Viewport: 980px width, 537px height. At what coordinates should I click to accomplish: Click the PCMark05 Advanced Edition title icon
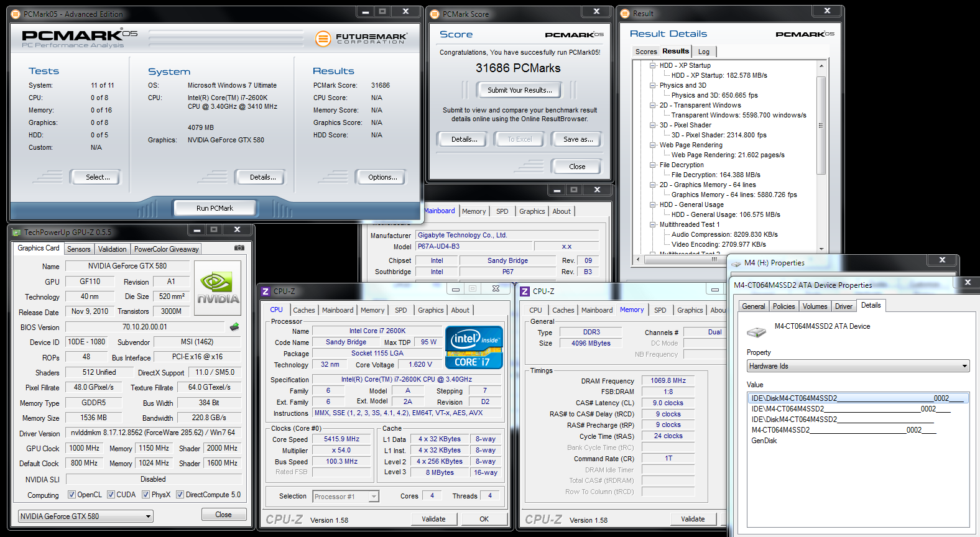point(16,14)
